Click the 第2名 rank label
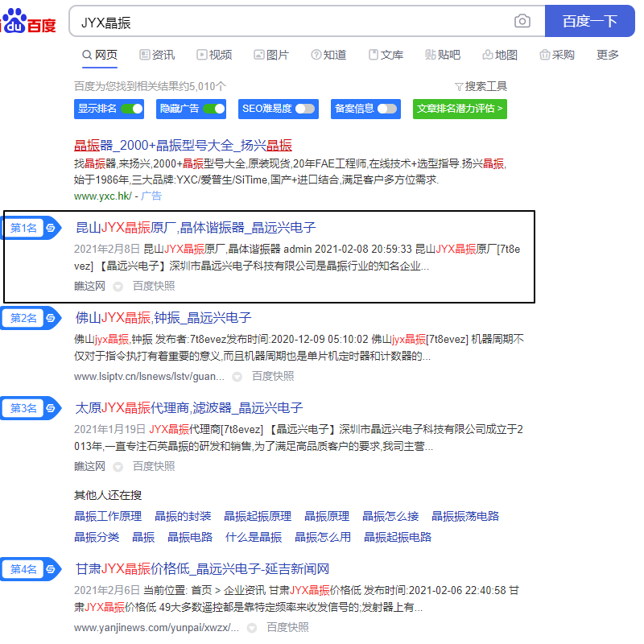Viewport: 644px width, 644px height. coord(23,318)
